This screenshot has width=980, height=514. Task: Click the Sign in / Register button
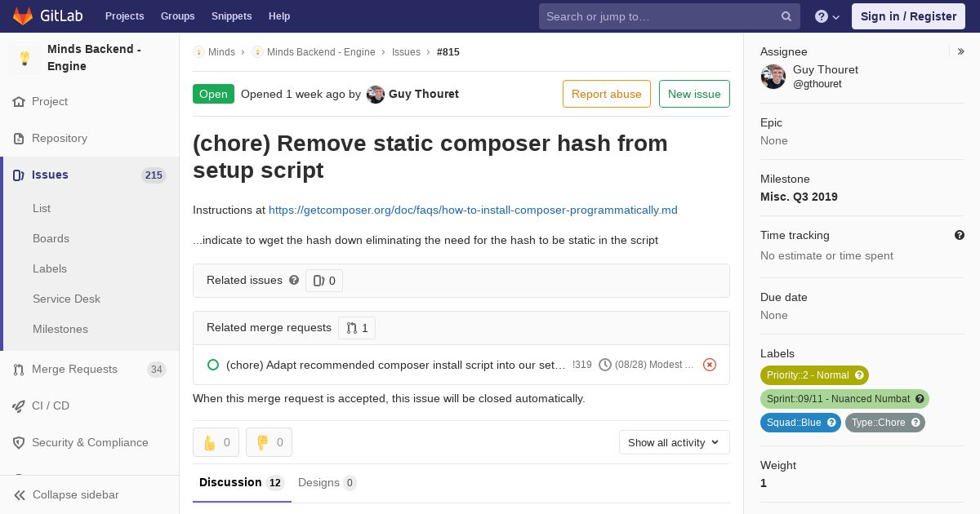908,16
